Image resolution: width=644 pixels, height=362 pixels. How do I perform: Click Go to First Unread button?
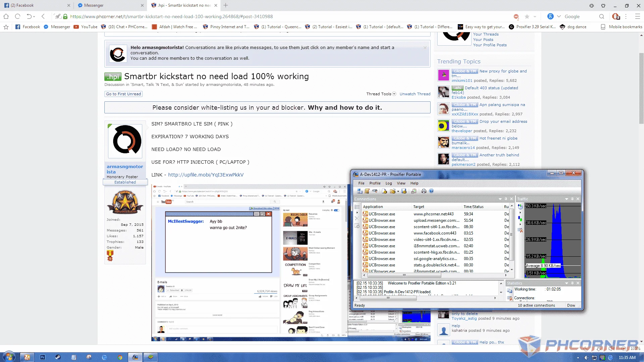(123, 94)
